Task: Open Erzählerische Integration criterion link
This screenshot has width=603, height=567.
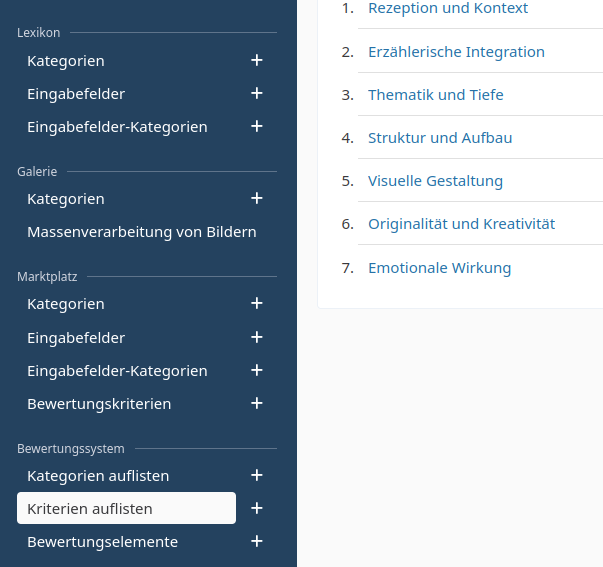Action: pyautogui.click(x=456, y=52)
